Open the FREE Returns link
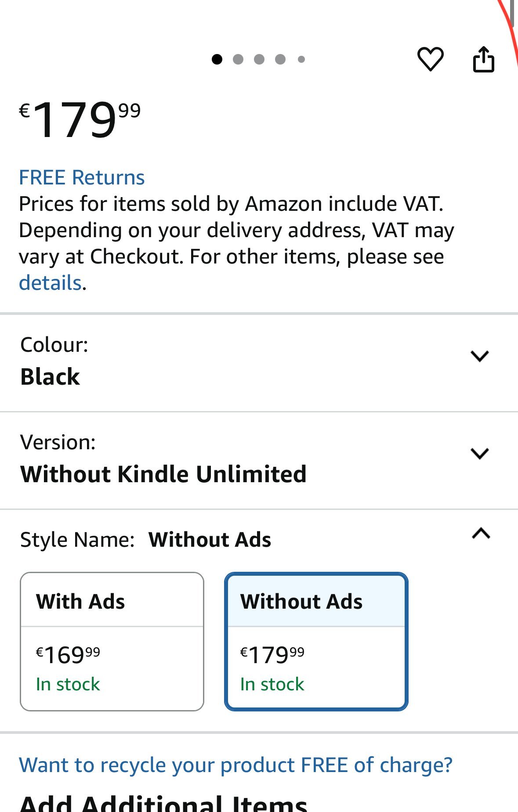The width and height of the screenshot is (518, 812). coord(82,177)
